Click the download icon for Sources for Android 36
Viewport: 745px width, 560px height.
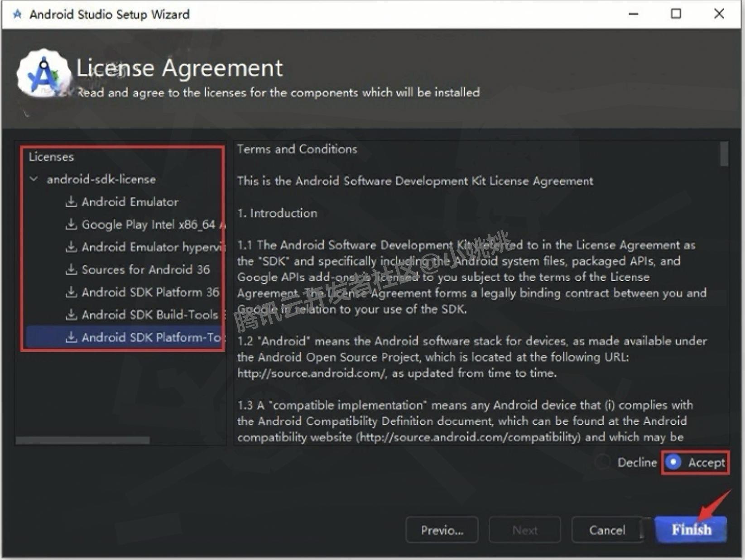pos(71,269)
